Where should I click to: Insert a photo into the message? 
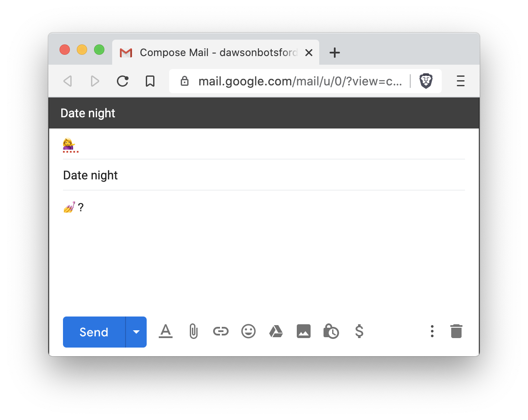304,331
